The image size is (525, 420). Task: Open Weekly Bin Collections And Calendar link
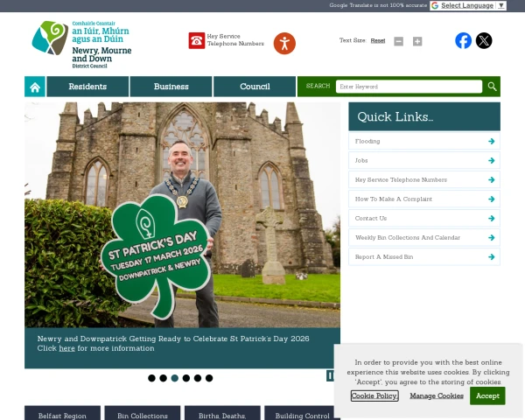point(424,237)
